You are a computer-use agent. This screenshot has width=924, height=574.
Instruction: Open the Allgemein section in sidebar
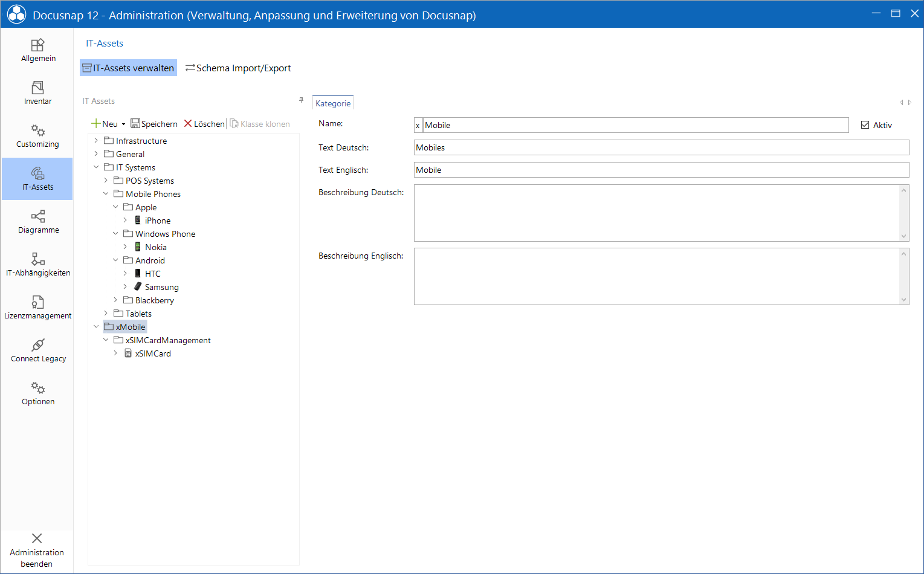point(37,50)
